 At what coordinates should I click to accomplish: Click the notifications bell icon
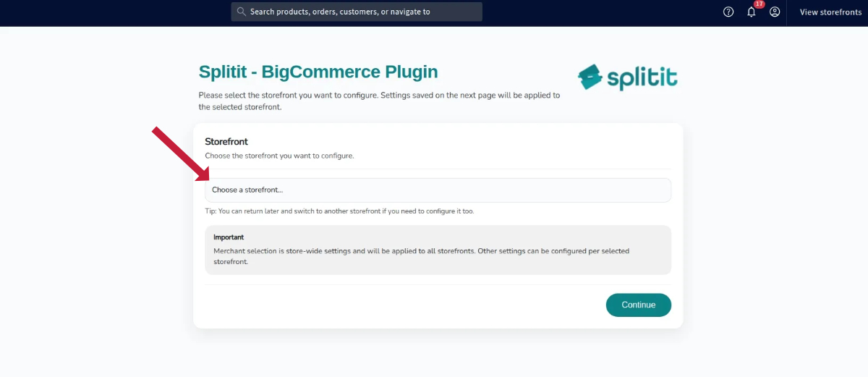[752, 12]
